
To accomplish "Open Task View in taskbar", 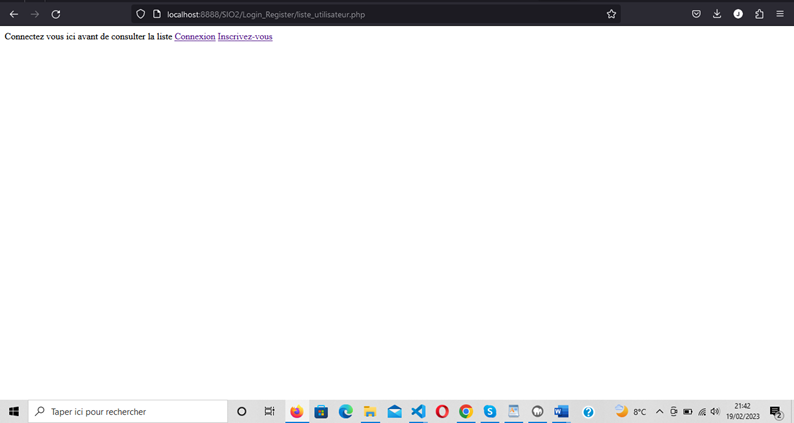I will point(269,411).
